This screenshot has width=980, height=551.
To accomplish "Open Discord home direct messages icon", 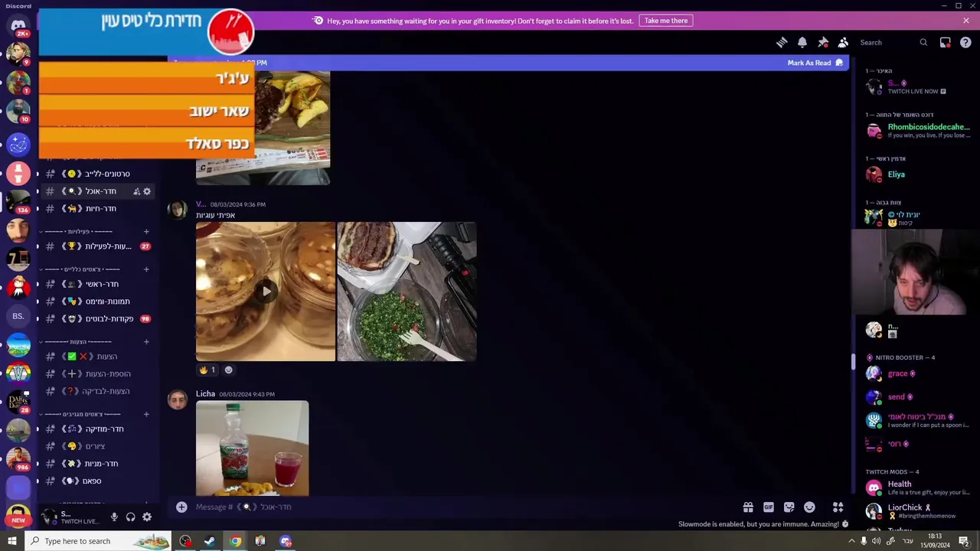I will click(18, 25).
